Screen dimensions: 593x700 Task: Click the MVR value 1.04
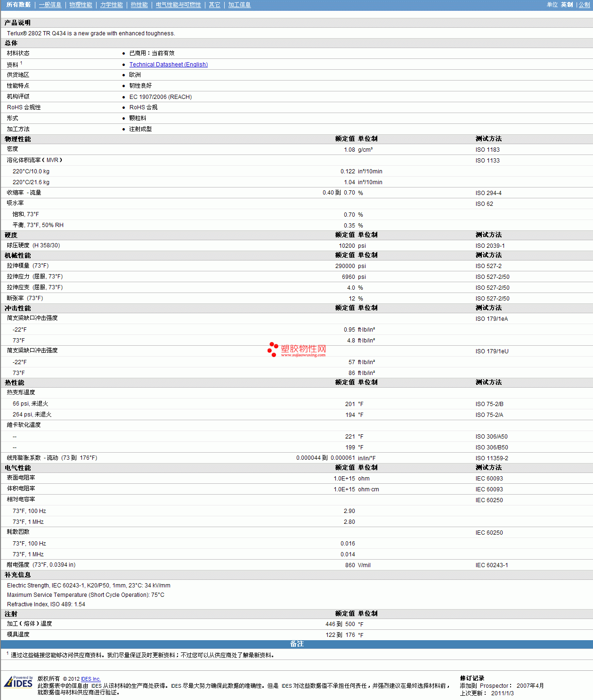[349, 182]
